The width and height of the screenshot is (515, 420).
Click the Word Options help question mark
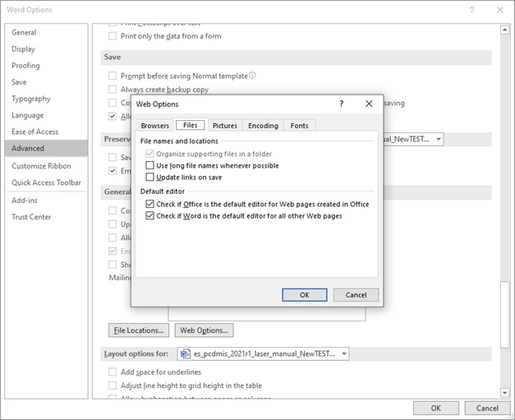click(471, 10)
